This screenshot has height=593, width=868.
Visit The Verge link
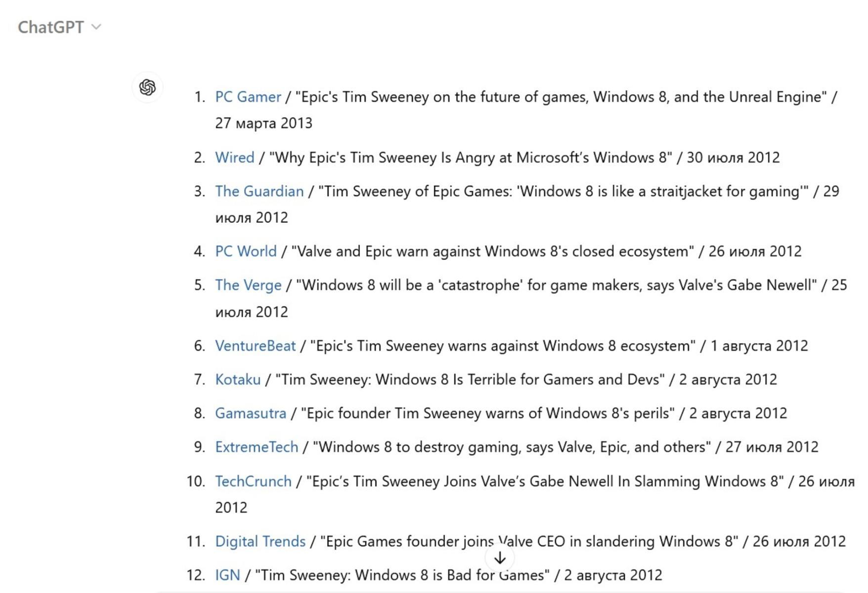point(248,285)
